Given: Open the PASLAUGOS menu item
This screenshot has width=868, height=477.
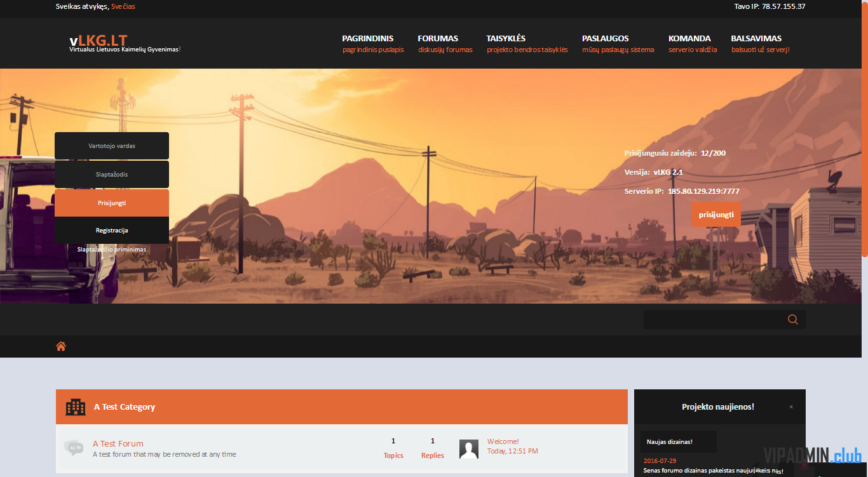Looking at the screenshot, I should click(618, 43).
